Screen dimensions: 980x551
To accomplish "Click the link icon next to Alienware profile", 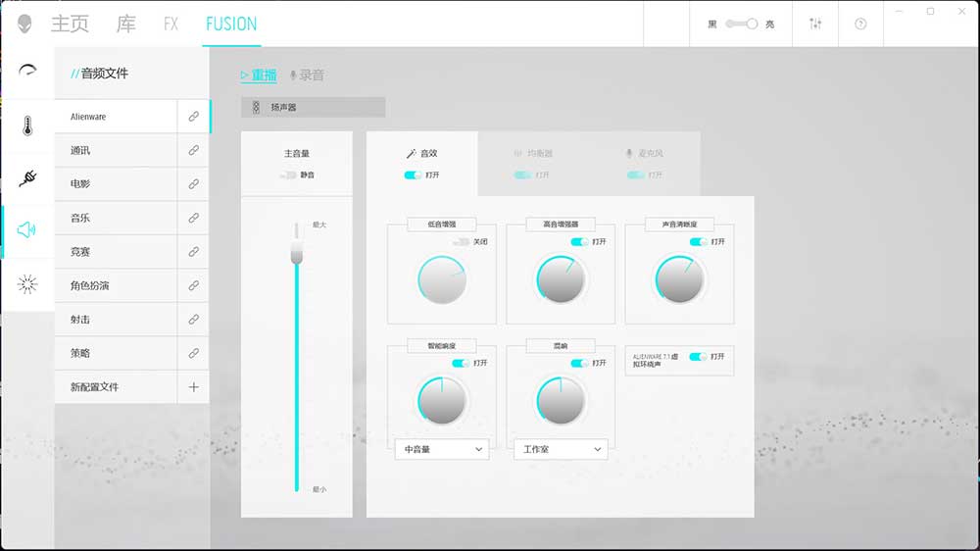I will (194, 117).
